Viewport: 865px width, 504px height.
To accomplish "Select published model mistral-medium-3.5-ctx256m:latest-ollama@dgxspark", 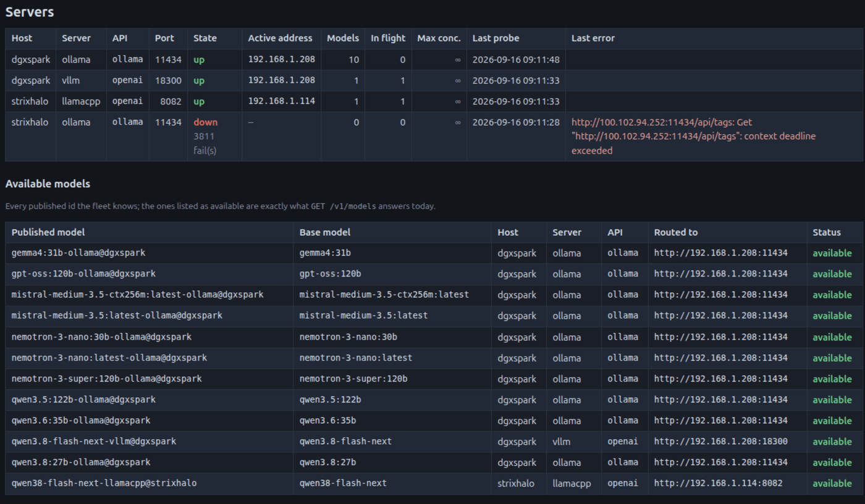I will (x=138, y=295).
